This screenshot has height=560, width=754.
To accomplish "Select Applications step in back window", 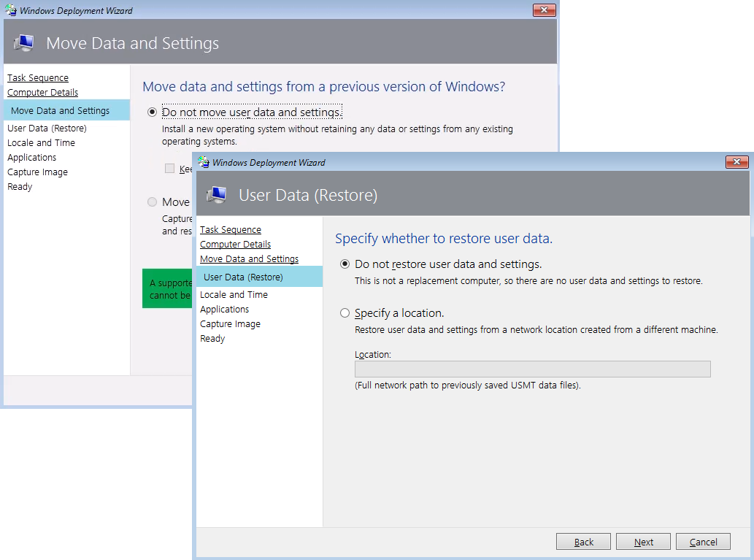I will [x=31, y=157].
